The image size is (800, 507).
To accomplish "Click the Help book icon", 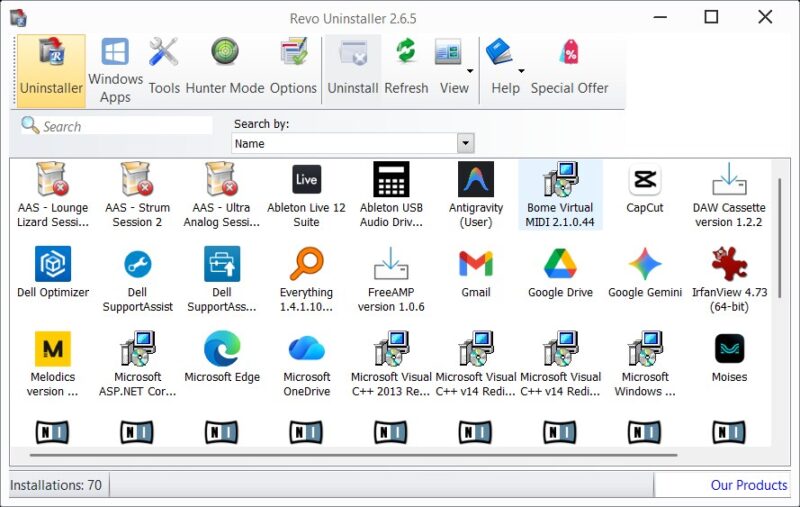I will point(498,53).
